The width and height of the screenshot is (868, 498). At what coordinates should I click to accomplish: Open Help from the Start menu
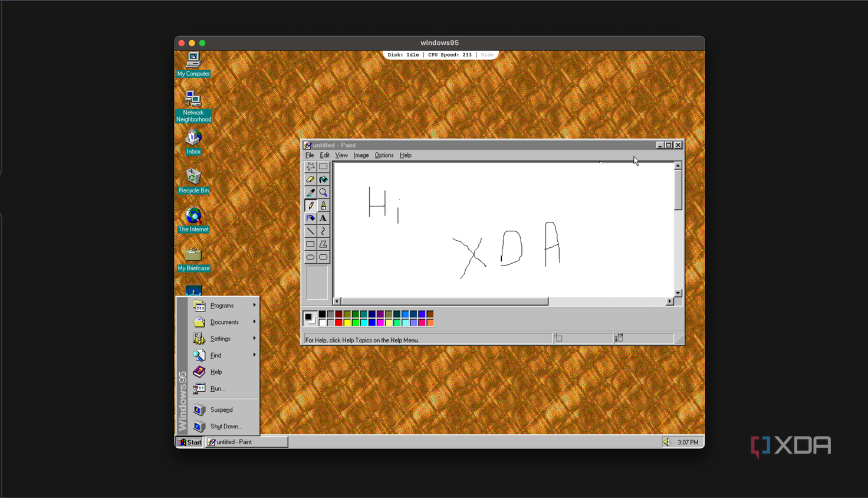point(224,372)
